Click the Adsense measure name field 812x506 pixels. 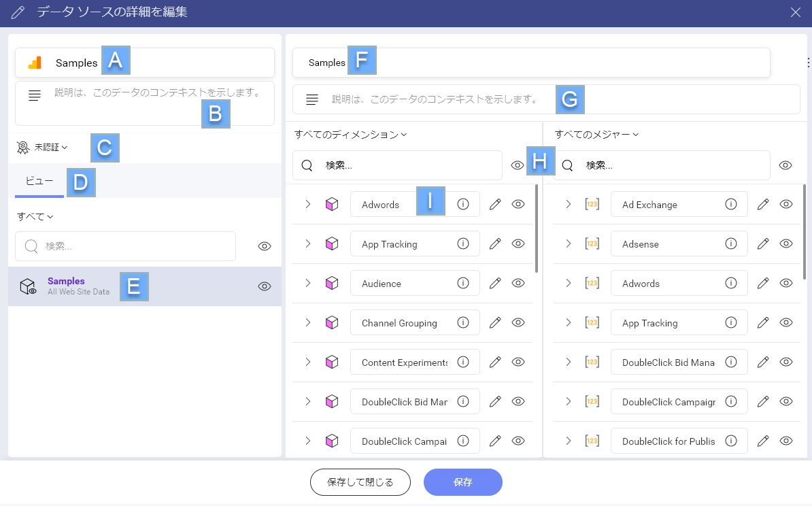tap(679, 243)
